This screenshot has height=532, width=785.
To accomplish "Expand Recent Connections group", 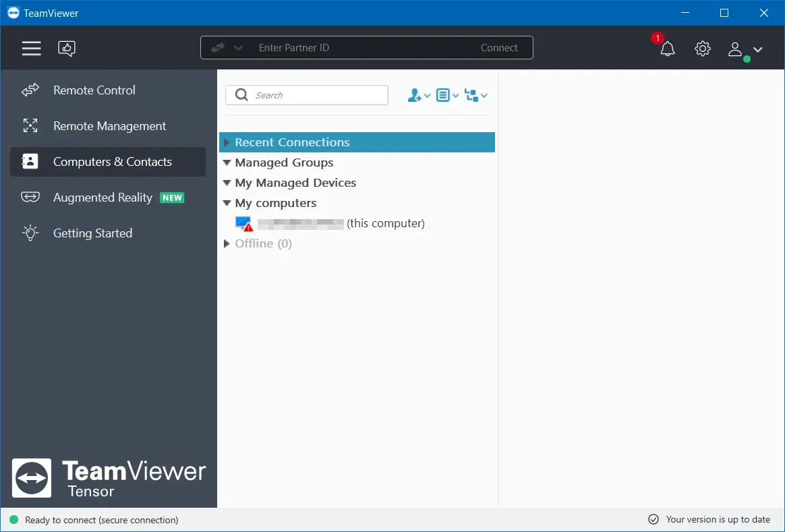I will tap(227, 143).
